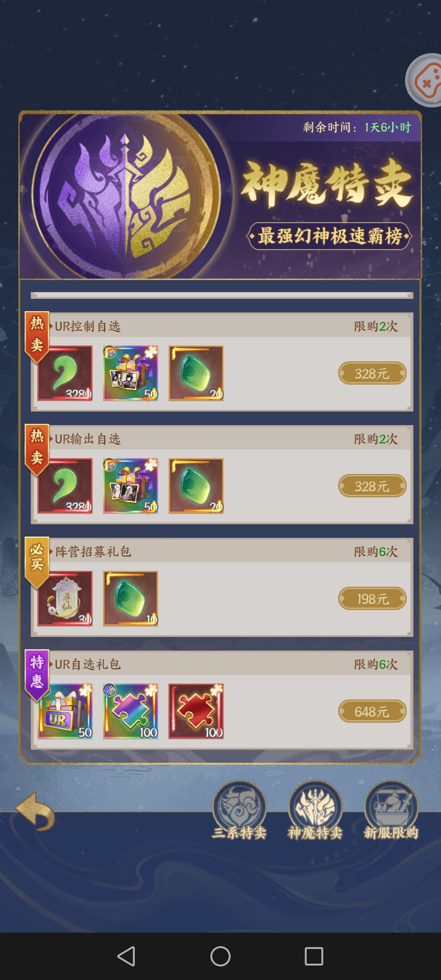Image resolution: width=441 pixels, height=980 pixels.
Task: Tap the golden back arrow icon
Action: point(35,811)
